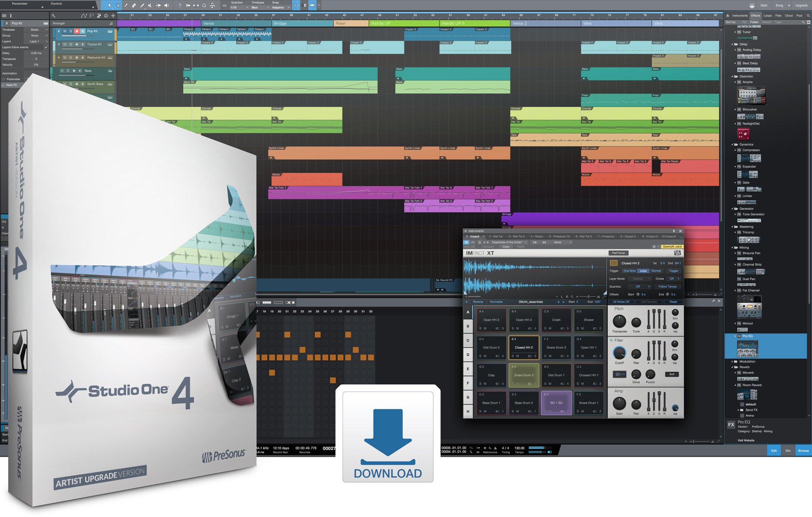Open instrument gear settings icon
Viewport: 812px width, 517px height.
pyautogui.click(x=654, y=247)
